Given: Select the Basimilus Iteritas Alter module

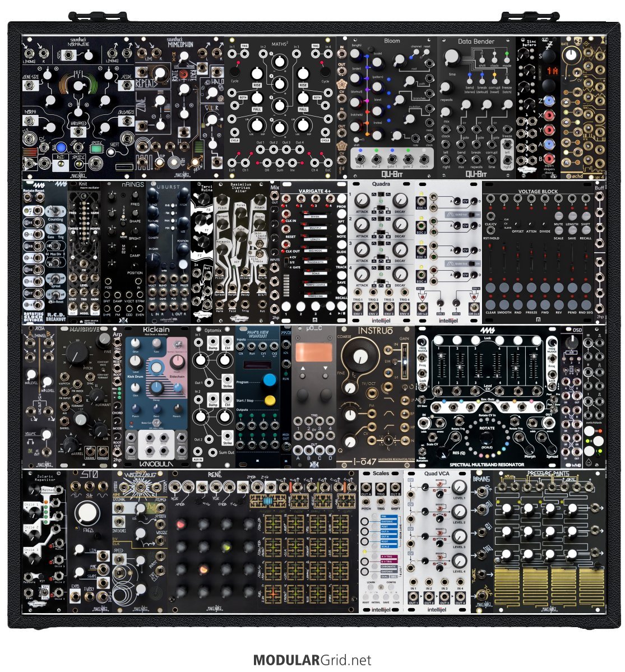Looking at the screenshot, I should click(242, 252).
